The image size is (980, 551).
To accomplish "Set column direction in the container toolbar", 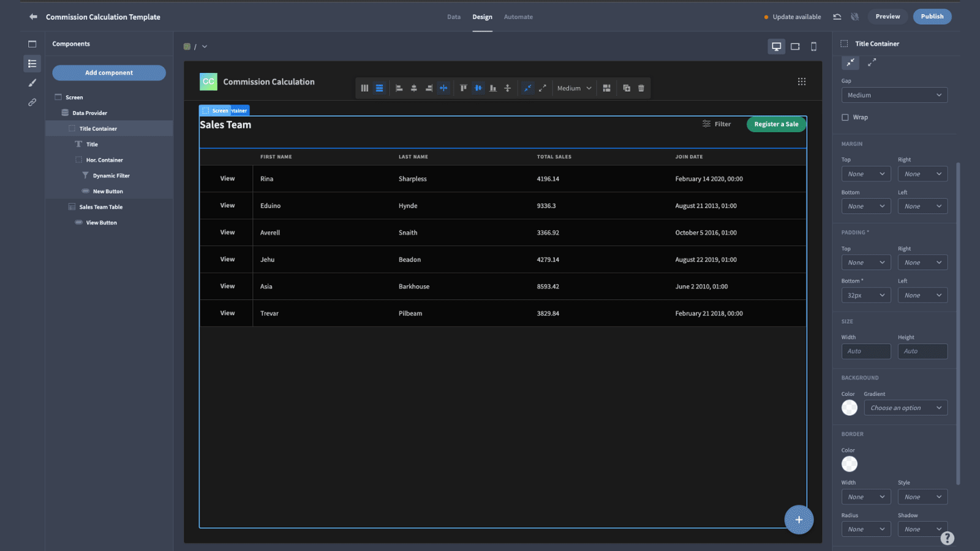I will tap(364, 88).
